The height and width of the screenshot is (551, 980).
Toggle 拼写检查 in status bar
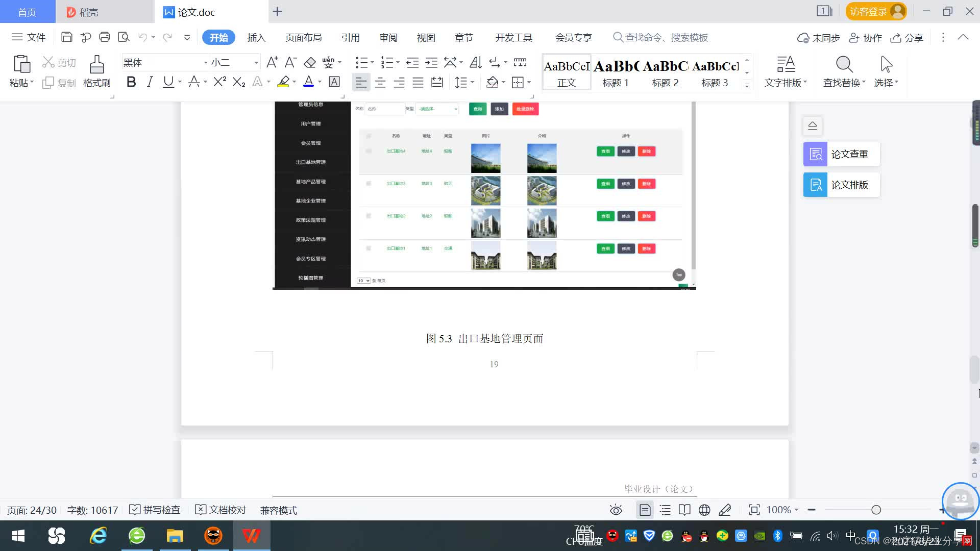(x=155, y=510)
